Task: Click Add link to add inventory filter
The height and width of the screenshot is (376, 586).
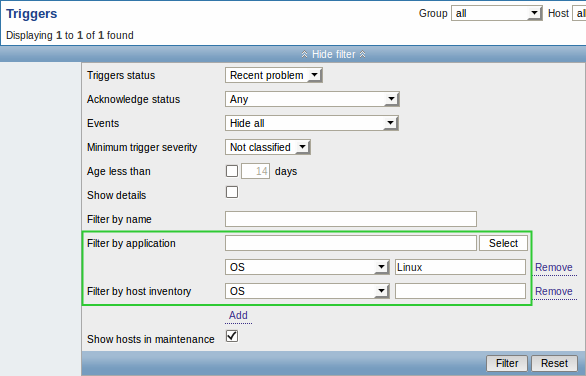Action: point(238,315)
